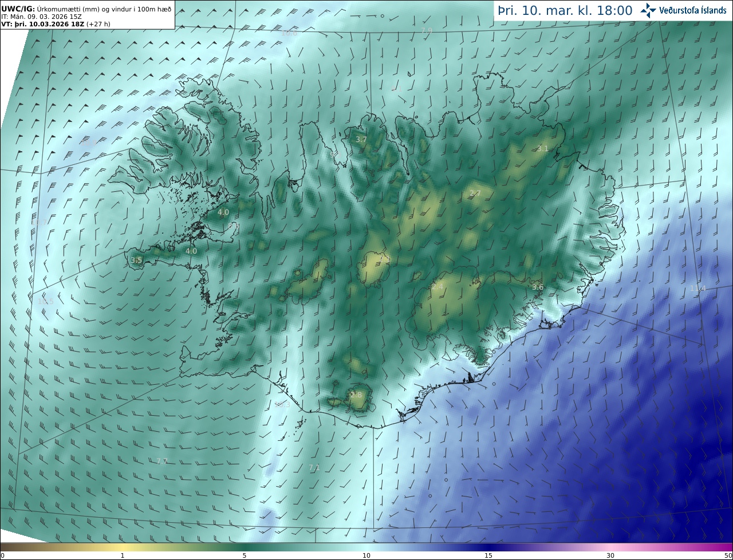
Task: Click the 10.5 value off the west coast
Action: [45, 301]
